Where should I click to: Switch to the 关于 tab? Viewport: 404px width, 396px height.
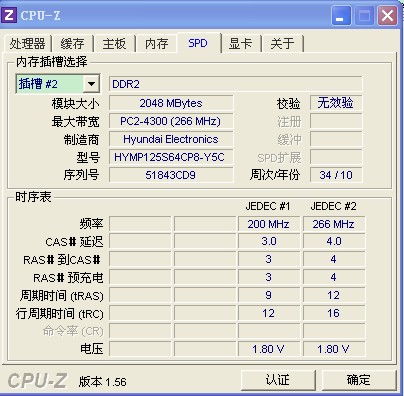click(x=282, y=43)
